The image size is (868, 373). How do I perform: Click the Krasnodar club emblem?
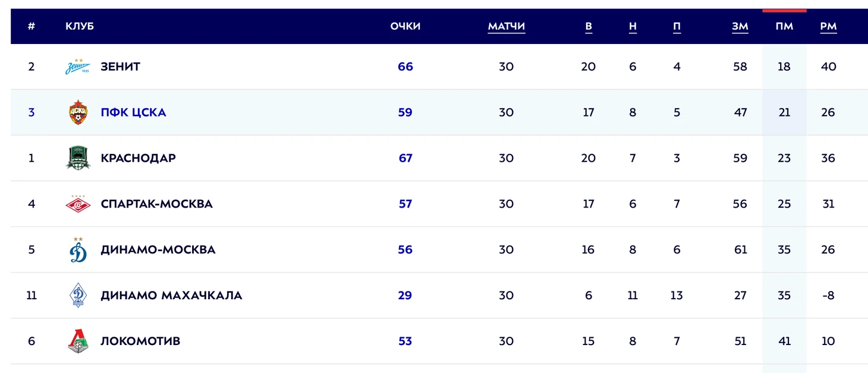pos(78,158)
